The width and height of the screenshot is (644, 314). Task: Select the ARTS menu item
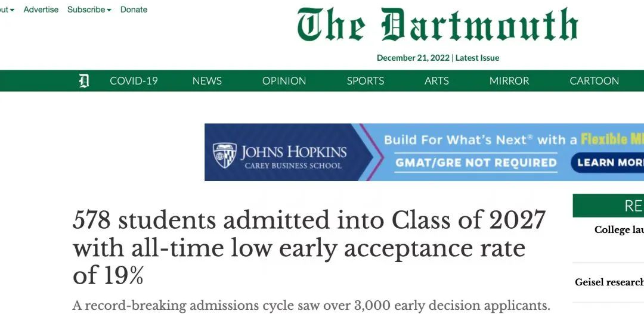436,81
